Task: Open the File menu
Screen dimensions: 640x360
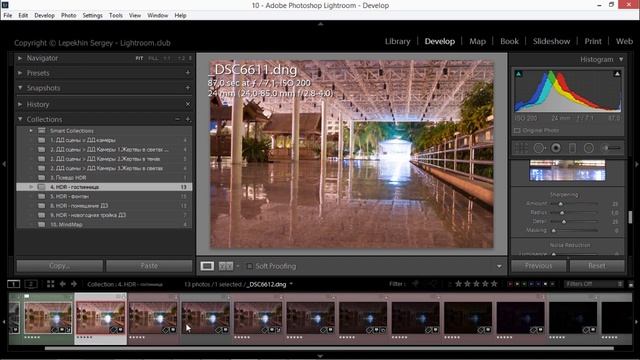Action: pos(8,16)
